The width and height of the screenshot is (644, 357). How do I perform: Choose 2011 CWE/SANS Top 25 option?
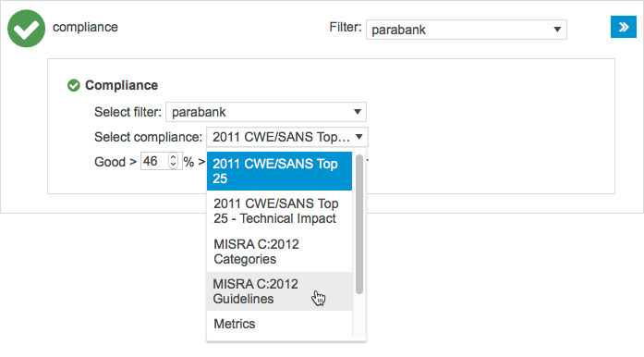point(279,171)
